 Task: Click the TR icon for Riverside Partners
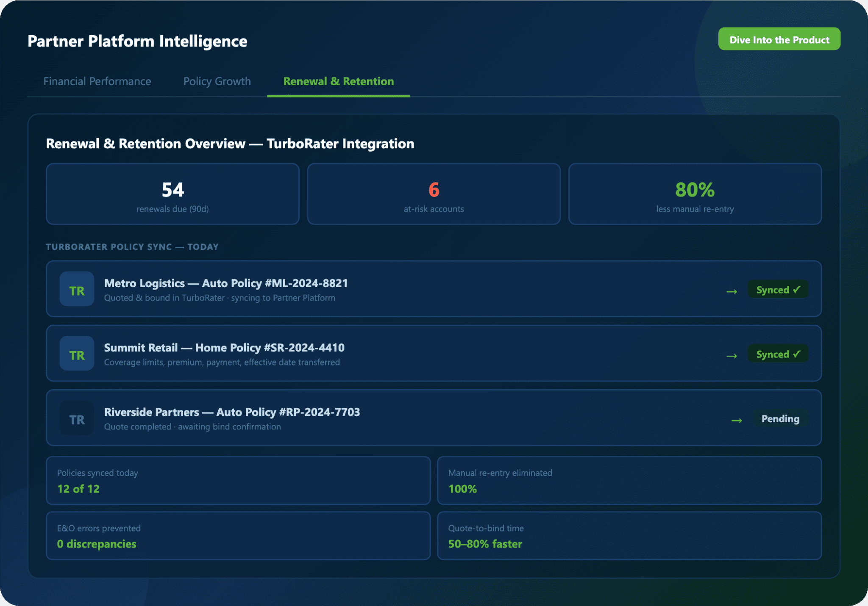coord(77,419)
